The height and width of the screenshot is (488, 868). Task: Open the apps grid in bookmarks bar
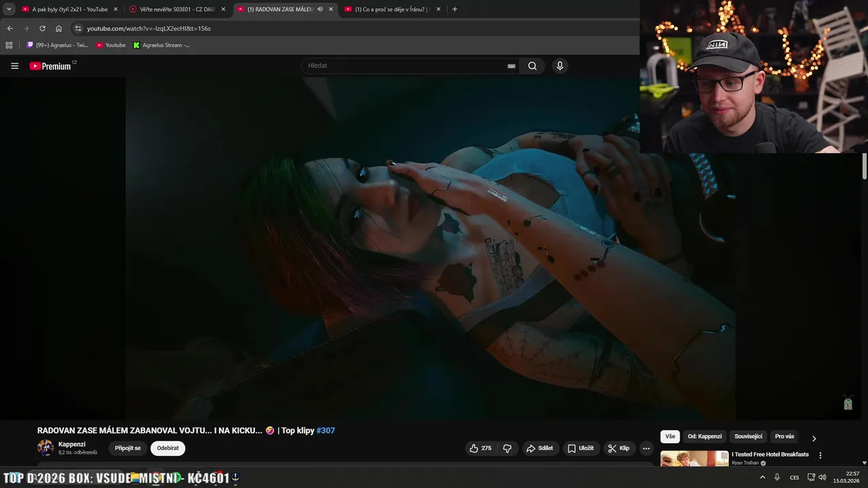(9, 45)
